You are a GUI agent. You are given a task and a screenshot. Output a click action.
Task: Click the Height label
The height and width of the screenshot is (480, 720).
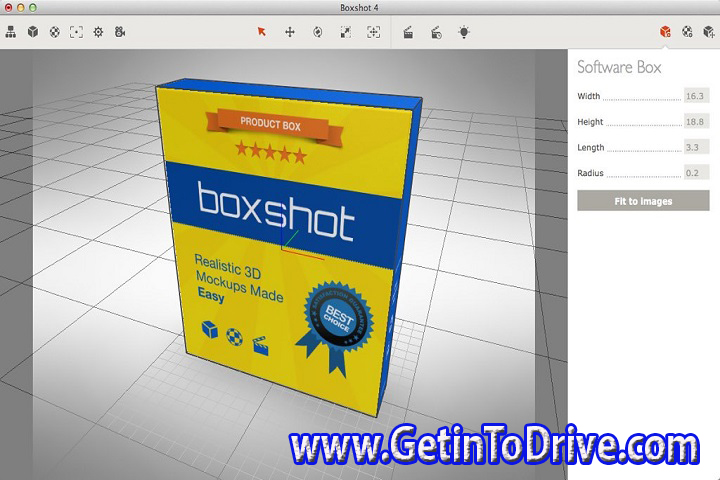click(590, 122)
